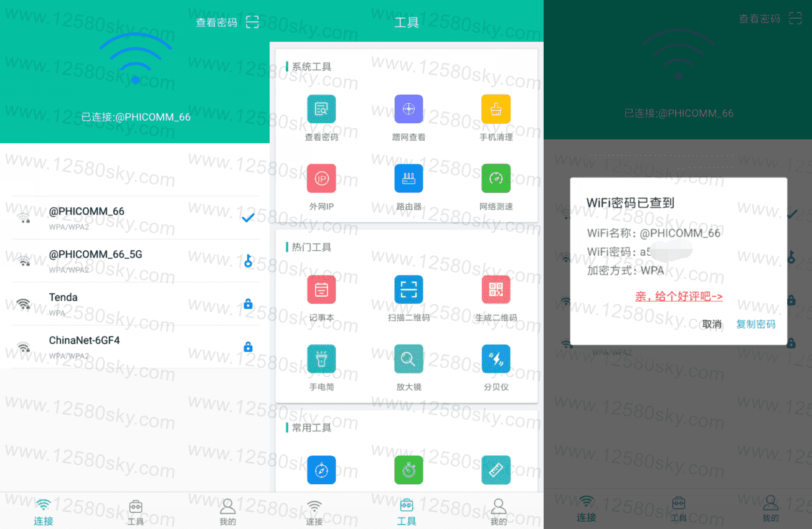This screenshot has width=812, height=529.
Task: Tap the 热门工具 section heading
Action: pos(311,247)
